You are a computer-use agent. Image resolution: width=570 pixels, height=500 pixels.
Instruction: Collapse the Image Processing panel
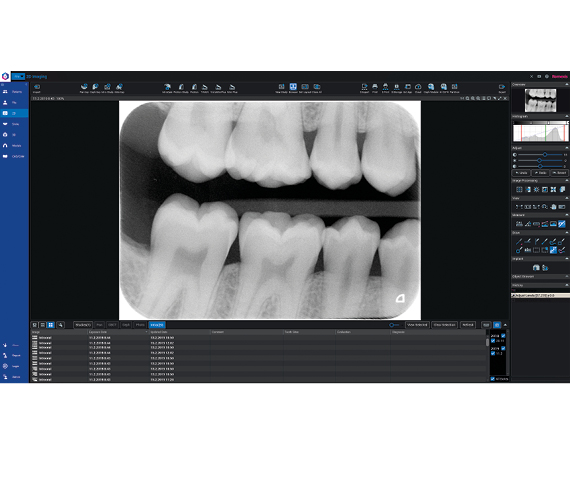pyautogui.click(x=566, y=180)
